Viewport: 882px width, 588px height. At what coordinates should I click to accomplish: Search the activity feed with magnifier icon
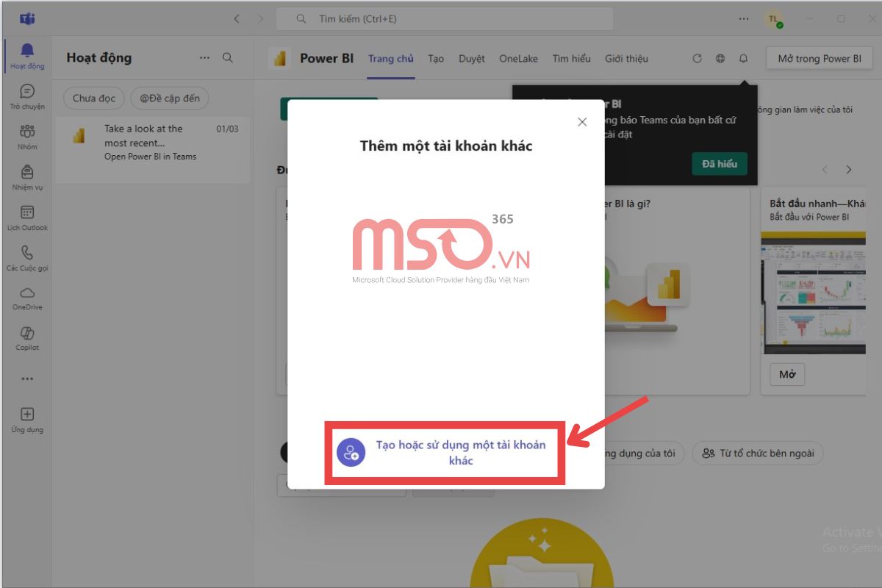click(228, 57)
